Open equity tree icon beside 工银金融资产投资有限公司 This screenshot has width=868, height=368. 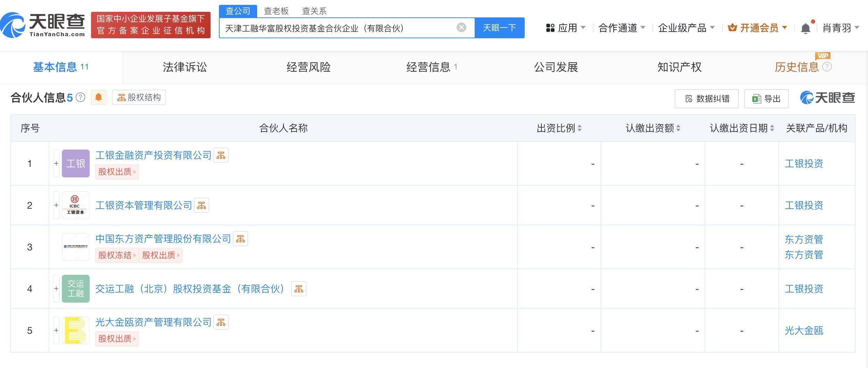click(x=222, y=155)
